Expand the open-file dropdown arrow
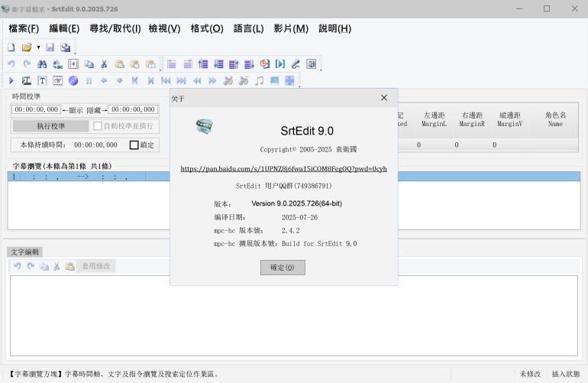 click(x=38, y=47)
